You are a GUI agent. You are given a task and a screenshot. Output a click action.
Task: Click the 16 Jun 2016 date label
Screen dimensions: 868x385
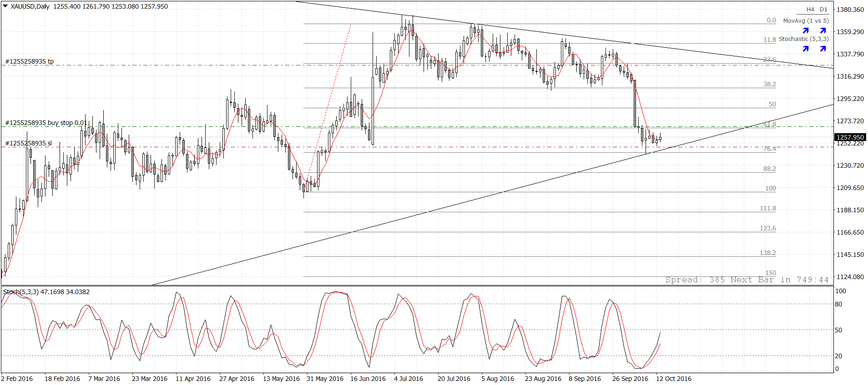tap(368, 379)
